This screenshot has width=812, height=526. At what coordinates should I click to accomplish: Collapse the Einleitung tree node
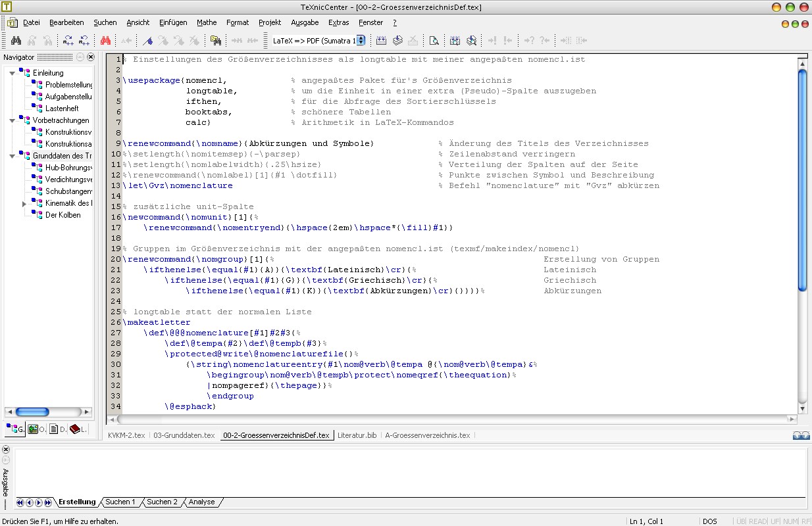13,73
